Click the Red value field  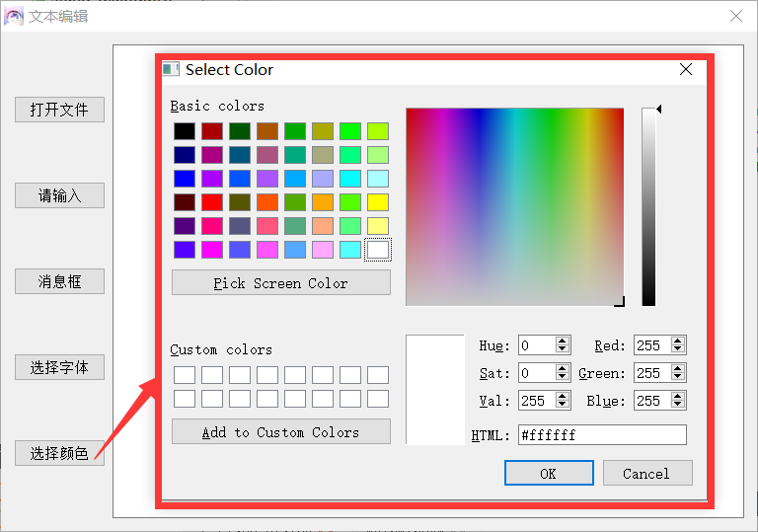652,345
